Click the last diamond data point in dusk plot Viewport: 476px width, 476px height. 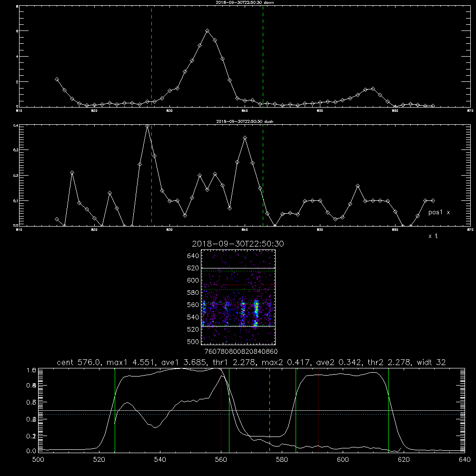433,201
